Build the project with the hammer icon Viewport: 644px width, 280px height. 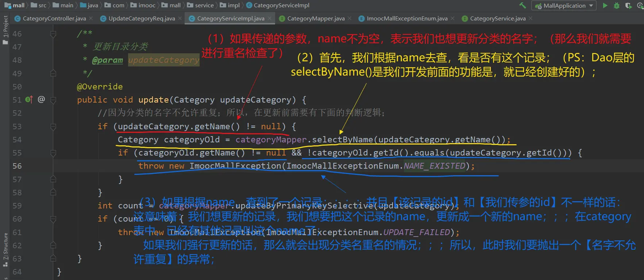pos(522,5)
